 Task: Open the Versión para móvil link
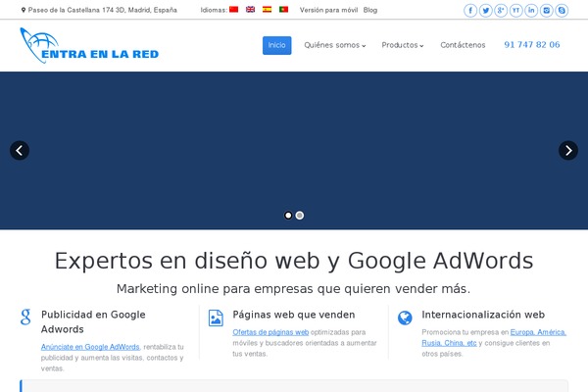click(328, 10)
